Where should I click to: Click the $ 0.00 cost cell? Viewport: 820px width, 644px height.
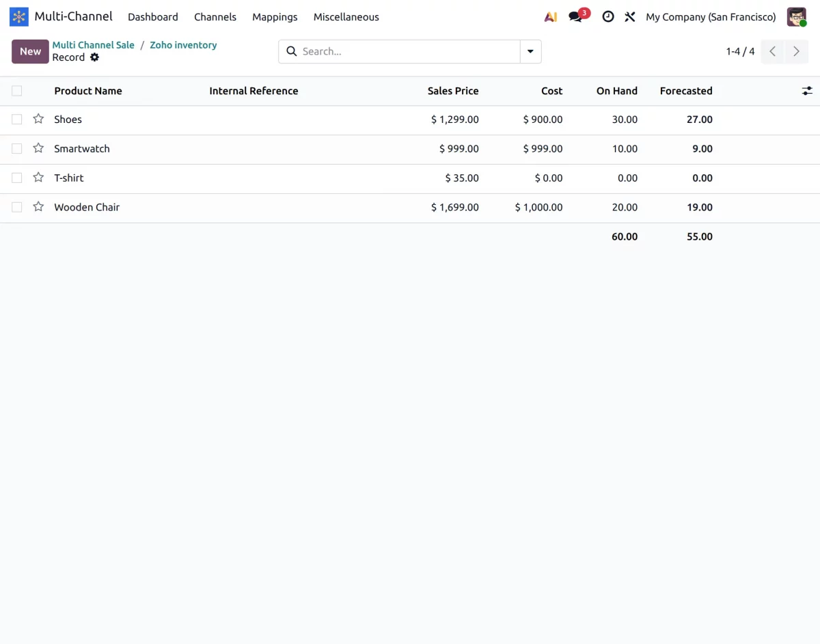click(x=549, y=178)
